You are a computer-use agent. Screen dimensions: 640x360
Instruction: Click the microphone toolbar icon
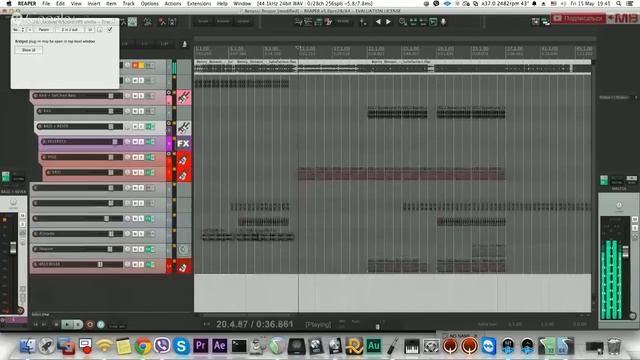pos(443,22)
